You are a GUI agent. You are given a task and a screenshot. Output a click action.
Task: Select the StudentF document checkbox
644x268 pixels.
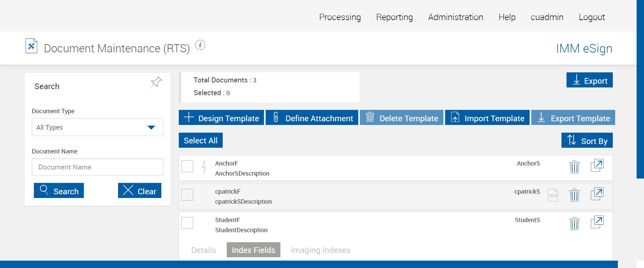(x=187, y=223)
